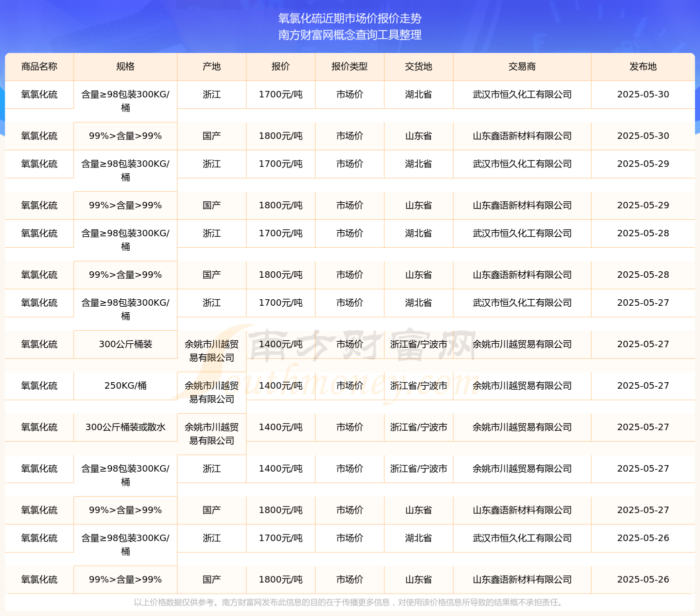Click 余姚市川越贸易有限公司 origin in the 300公斤桶装 row
Screen dimensions: 700x616
click(212, 351)
